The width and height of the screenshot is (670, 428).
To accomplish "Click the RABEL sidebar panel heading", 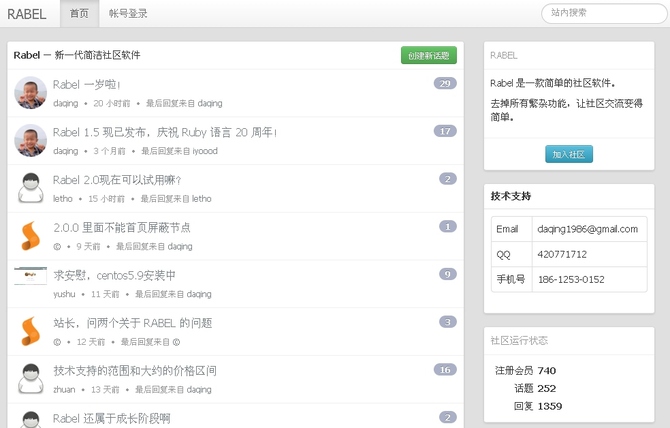I will (503, 56).
